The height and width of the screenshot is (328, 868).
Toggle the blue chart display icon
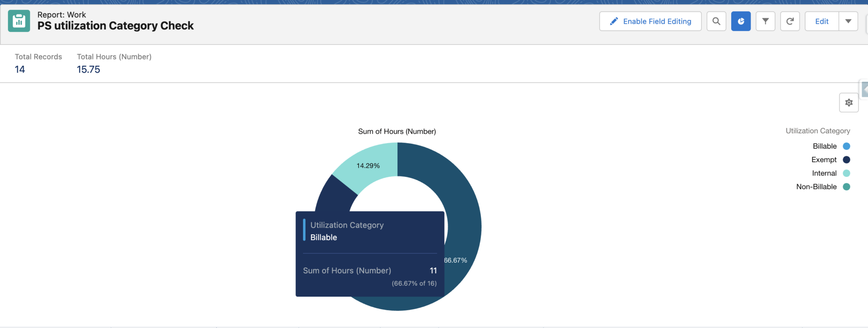click(x=741, y=21)
